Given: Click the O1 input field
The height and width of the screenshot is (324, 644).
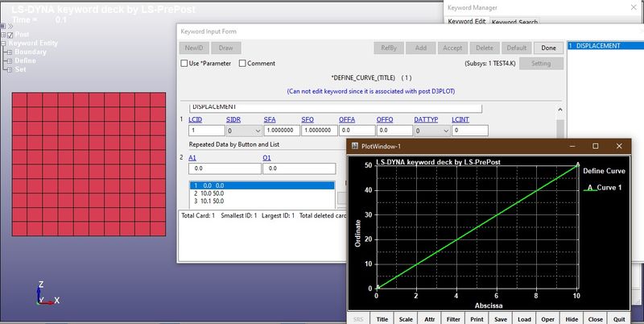Looking at the screenshot, I should 299,168.
